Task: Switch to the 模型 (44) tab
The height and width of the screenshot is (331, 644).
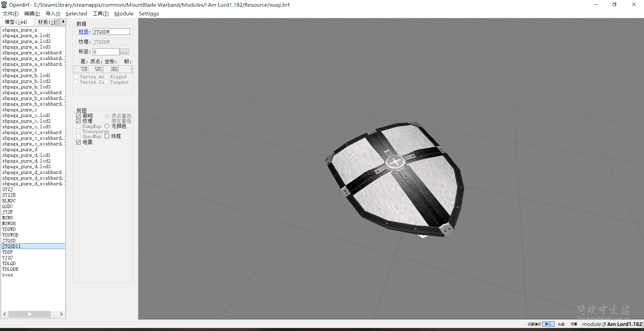Action: coord(16,22)
